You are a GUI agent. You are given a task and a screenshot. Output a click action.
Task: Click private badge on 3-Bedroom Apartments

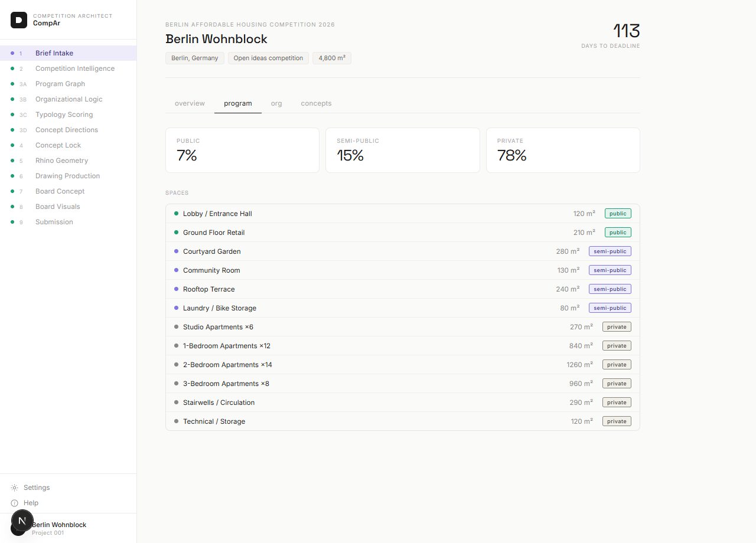point(617,384)
